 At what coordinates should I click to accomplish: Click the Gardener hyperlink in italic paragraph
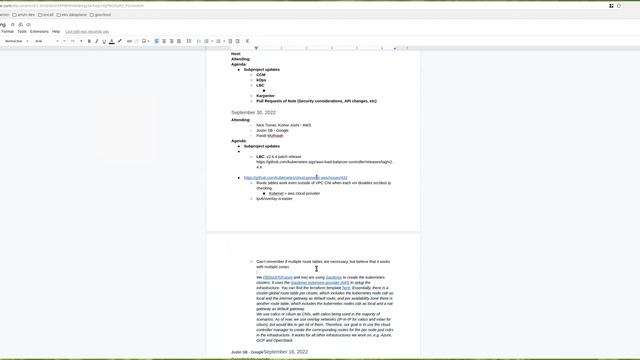[334, 278]
